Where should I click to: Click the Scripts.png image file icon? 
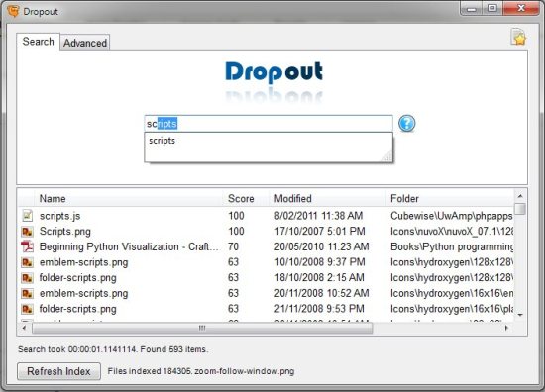[x=27, y=232]
